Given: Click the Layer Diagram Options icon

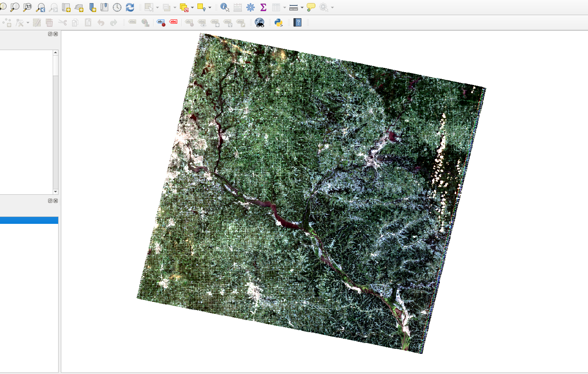Looking at the screenshot, I should click(145, 23).
